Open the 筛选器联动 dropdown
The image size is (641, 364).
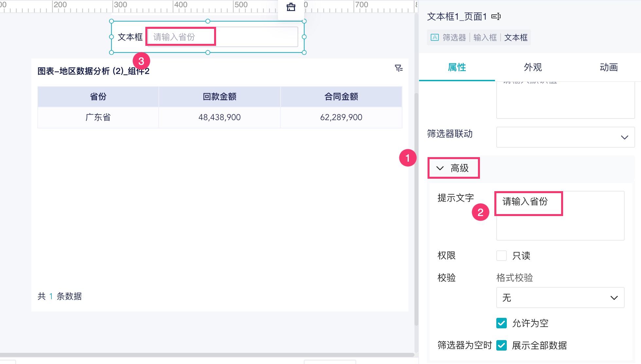tap(565, 137)
